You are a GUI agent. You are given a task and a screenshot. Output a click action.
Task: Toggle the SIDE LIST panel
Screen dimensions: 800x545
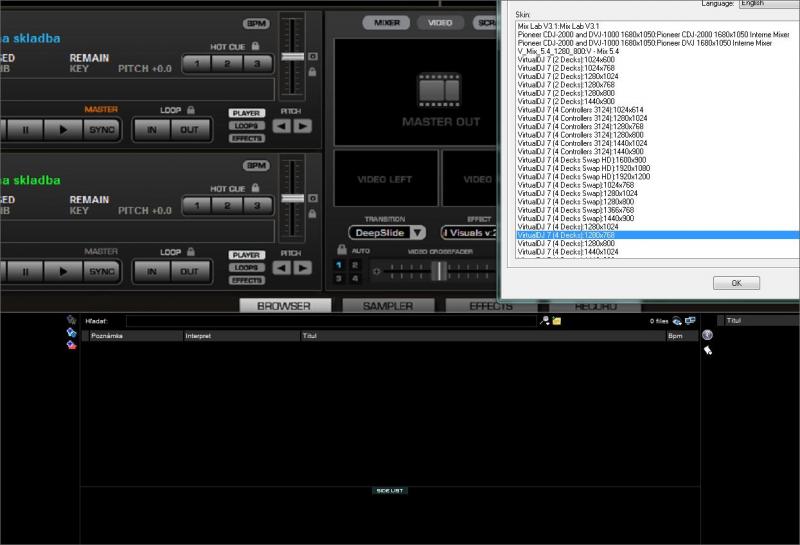(x=390, y=490)
